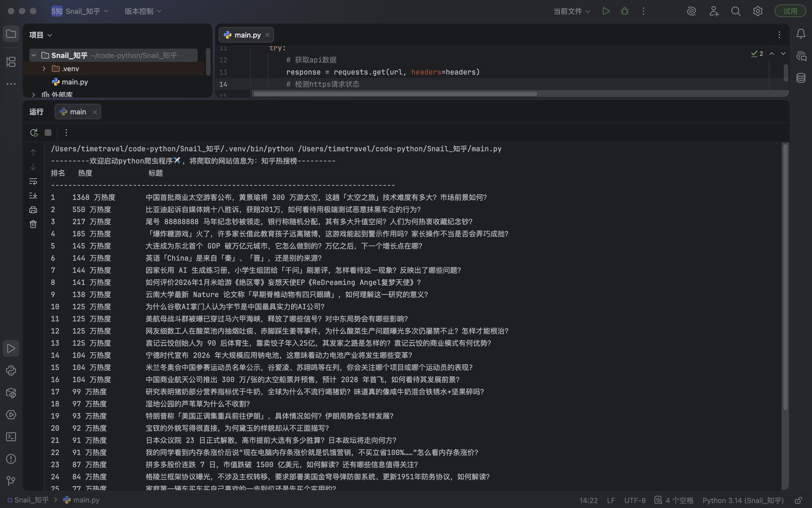
Task: Click the project tree vertical scrollbar
Action: point(208,62)
